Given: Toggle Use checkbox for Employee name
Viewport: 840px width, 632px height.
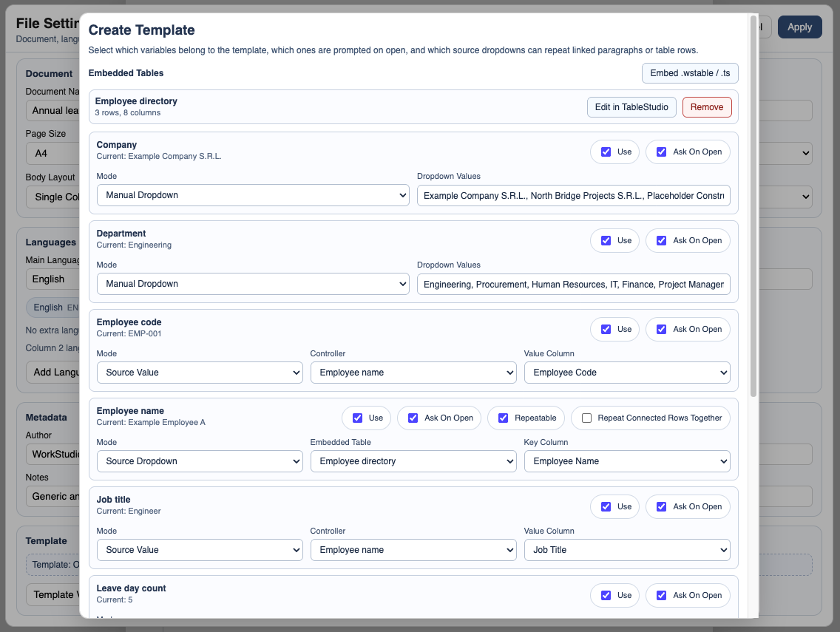Looking at the screenshot, I should [357, 418].
